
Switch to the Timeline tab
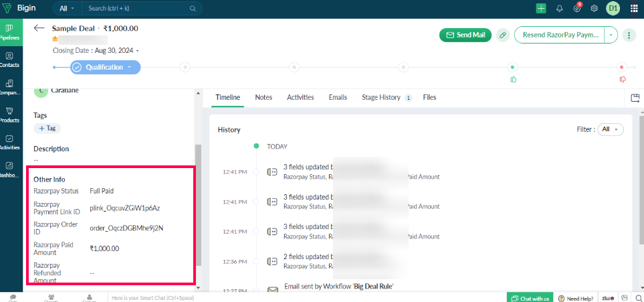227,98
